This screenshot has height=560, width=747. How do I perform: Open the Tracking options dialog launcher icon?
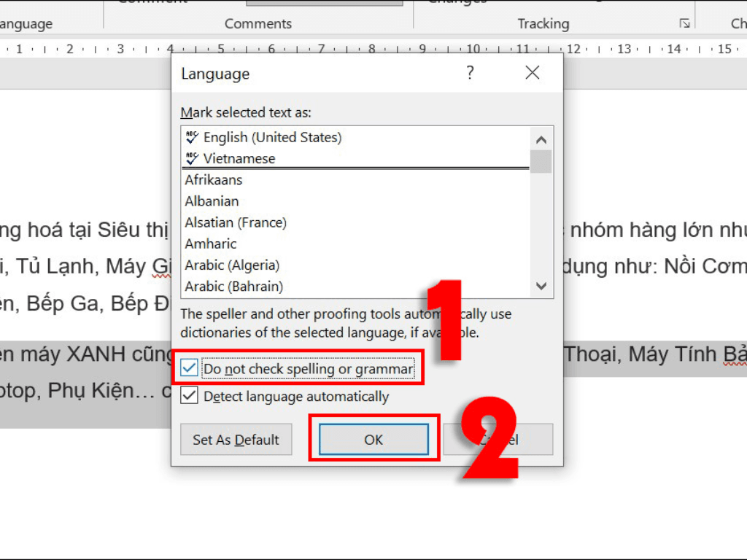point(684,23)
